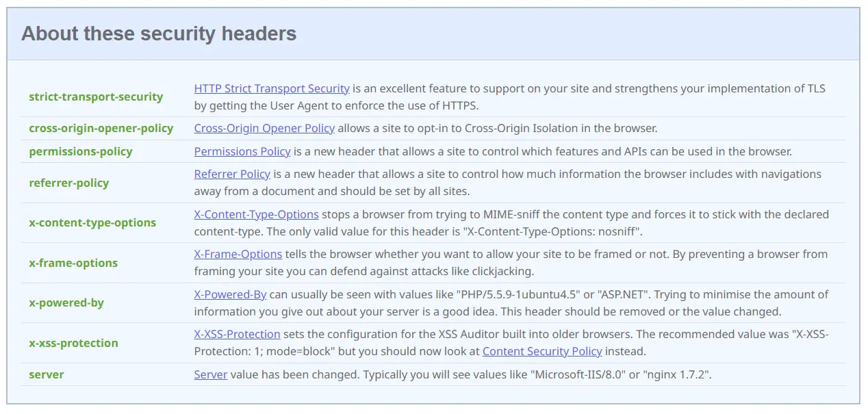Follow the Server description link

click(x=210, y=375)
